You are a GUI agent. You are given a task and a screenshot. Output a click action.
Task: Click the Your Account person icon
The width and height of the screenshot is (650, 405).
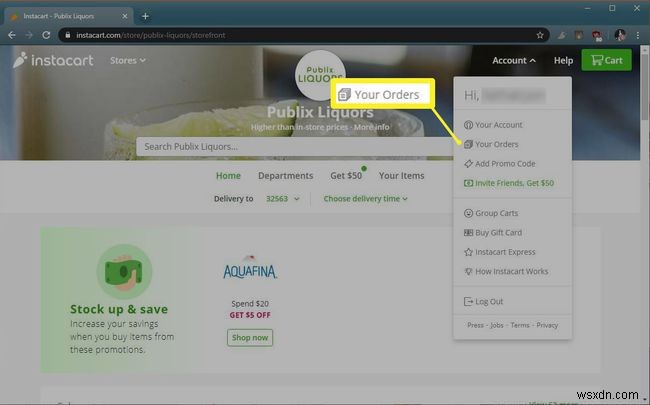tap(468, 125)
